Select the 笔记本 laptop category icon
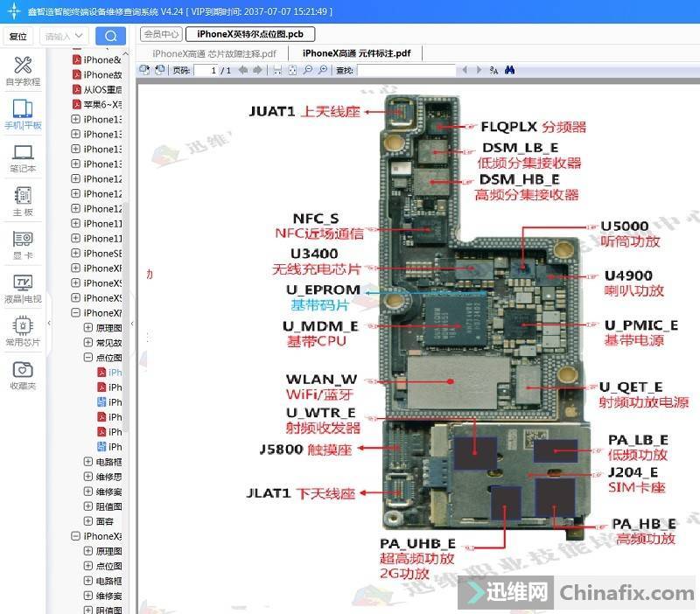700x614 pixels. coord(23,157)
